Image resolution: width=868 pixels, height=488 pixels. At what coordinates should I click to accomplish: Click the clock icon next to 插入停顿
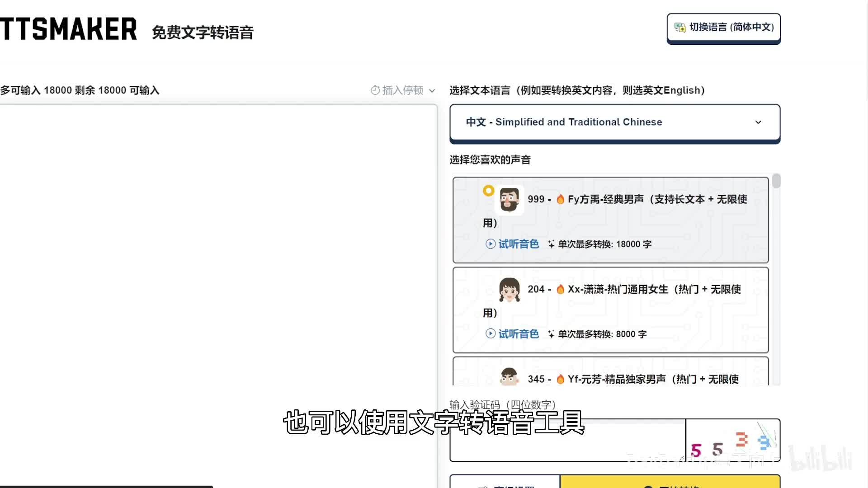[375, 90]
